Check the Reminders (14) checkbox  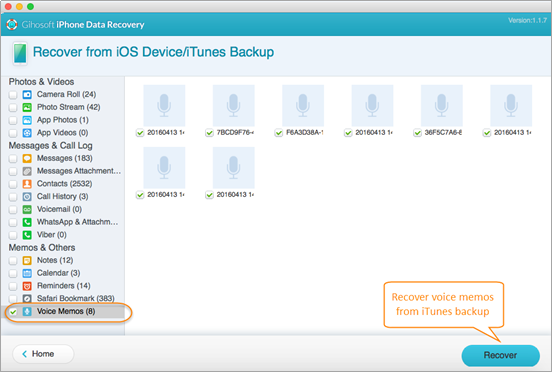click(x=13, y=286)
